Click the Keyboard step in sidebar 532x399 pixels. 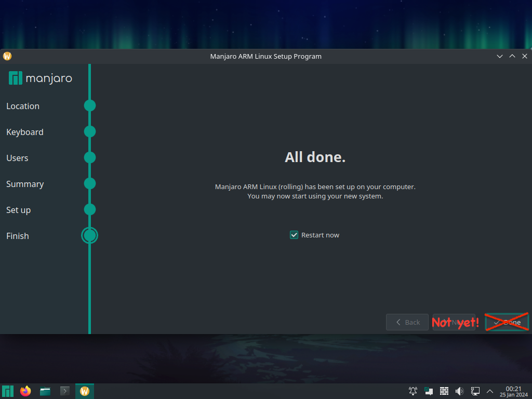(x=25, y=132)
